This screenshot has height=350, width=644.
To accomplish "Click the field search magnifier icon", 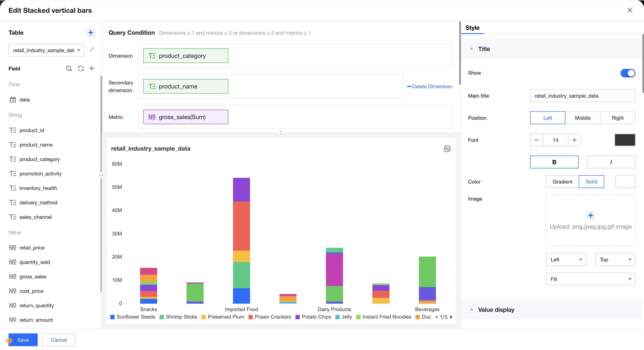I will click(x=69, y=68).
